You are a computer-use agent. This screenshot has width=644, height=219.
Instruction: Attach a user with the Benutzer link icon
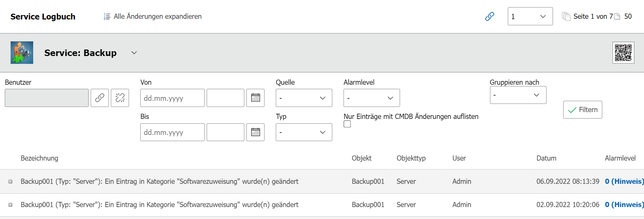pos(100,98)
